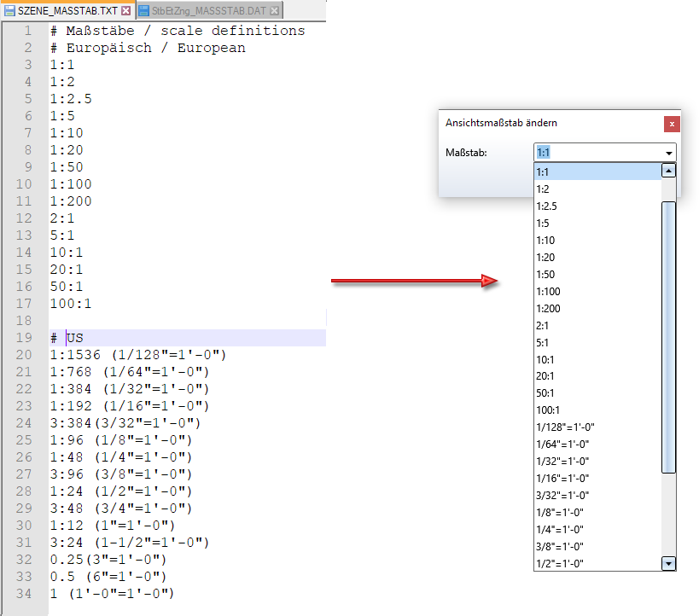Click line number 34 in the editor gutter
Viewport: 699px width, 616px height.
point(24,594)
